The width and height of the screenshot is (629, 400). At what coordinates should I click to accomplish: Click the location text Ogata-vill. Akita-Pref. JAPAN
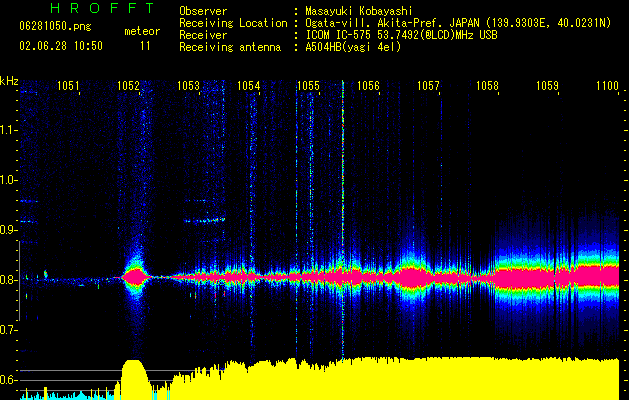coord(392,23)
